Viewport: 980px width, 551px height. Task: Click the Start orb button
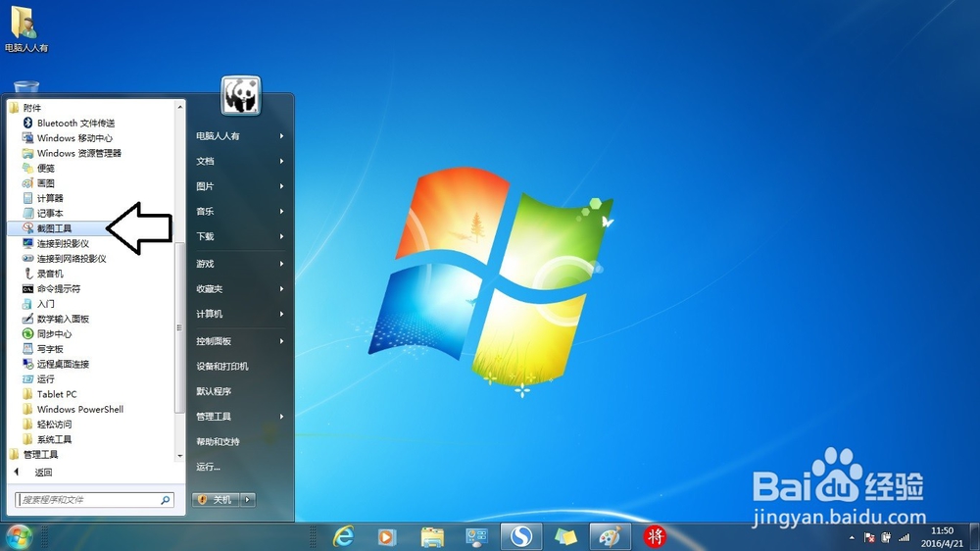(19, 536)
